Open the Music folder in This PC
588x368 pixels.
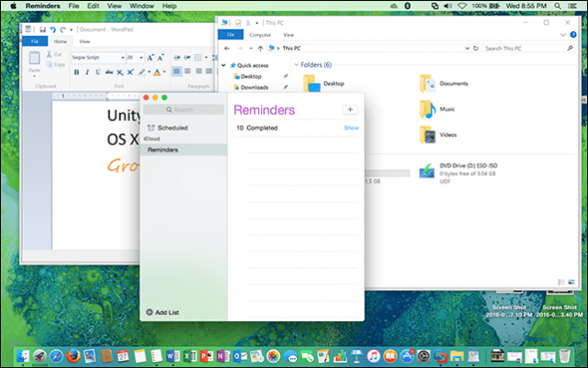pyautogui.click(x=437, y=109)
